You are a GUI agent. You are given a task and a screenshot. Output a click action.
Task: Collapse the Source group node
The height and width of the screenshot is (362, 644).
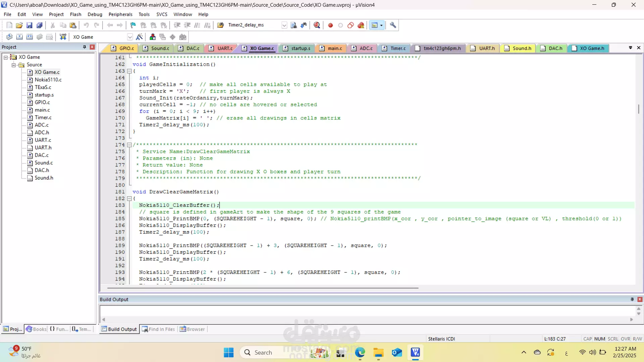pos(13,65)
